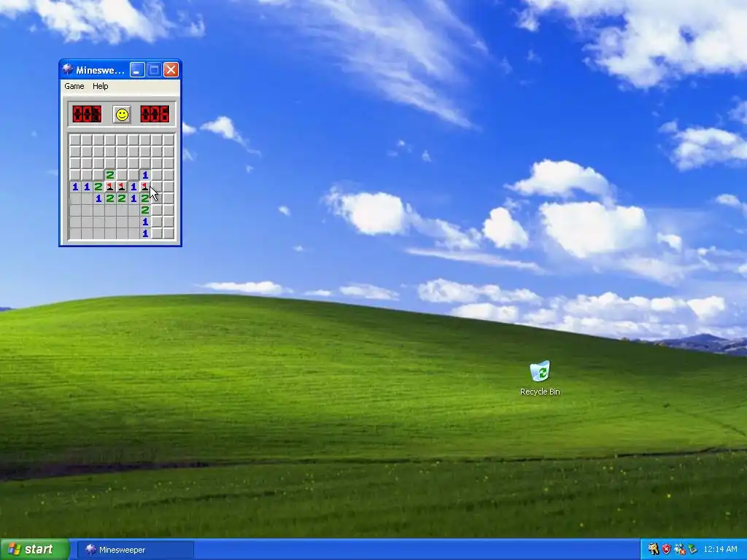Uncover the covered square directly above the middle flag

pos(122,175)
